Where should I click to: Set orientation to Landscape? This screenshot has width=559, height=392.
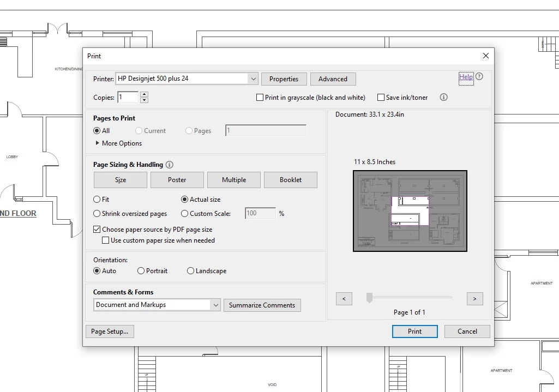pos(190,271)
